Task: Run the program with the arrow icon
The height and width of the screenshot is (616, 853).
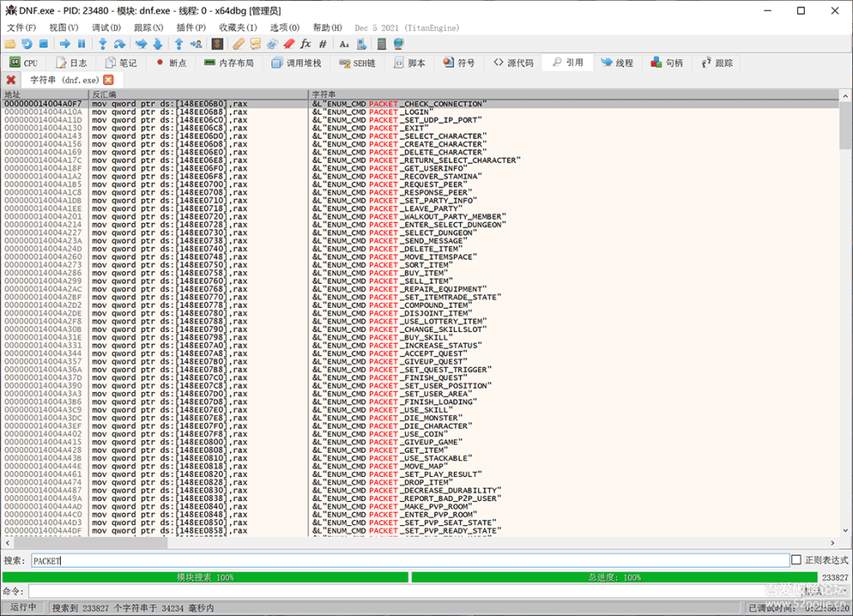Action: coord(65,44)
